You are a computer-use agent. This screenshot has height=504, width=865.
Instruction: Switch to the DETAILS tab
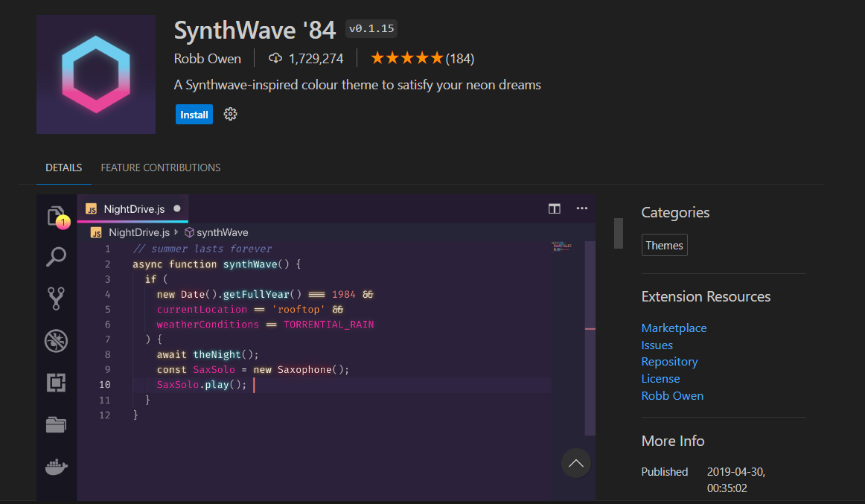pyautogui.click(x=63, y=168)
